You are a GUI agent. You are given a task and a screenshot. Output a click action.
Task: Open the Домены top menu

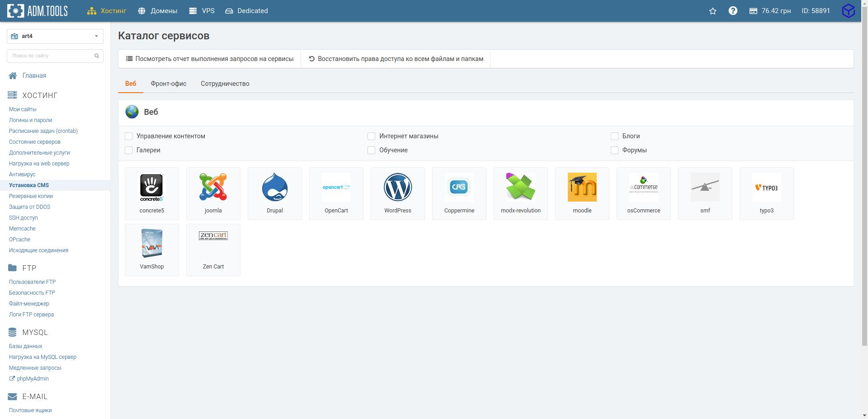pos(158,11)
